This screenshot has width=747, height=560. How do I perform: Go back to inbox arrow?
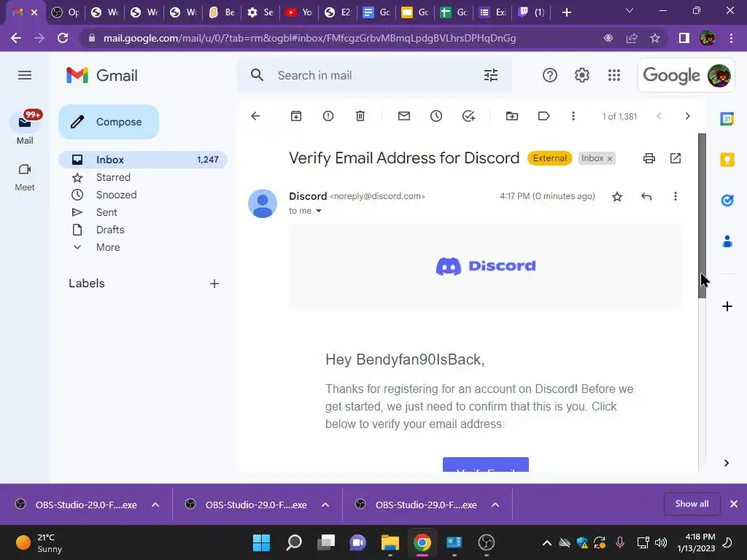255,116
